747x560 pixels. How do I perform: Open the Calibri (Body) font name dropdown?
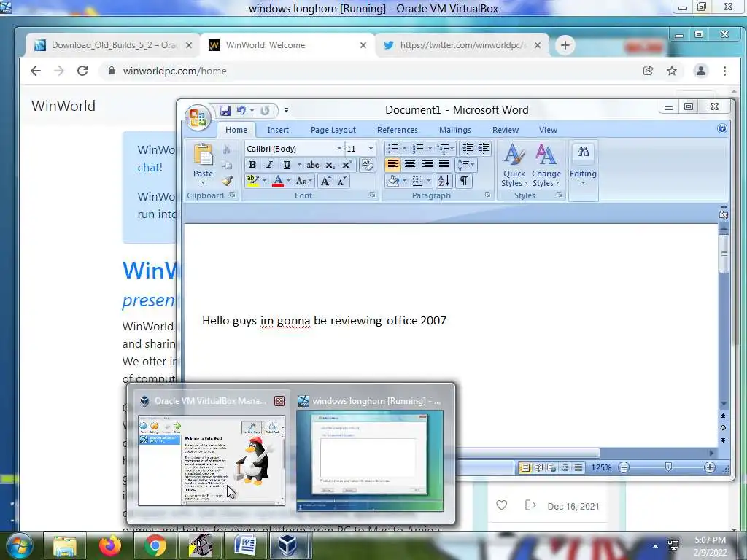pyautogui.click(x=339, y=149)
